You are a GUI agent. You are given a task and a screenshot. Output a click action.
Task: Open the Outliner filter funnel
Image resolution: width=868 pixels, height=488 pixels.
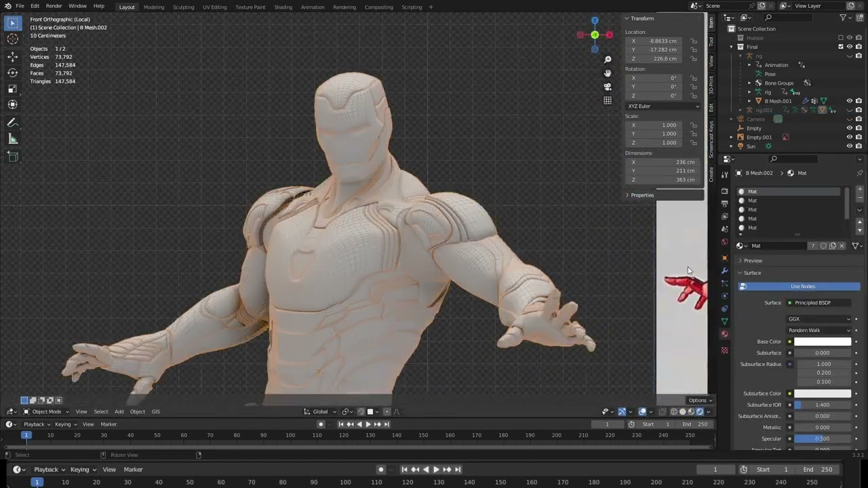point(844,18)
